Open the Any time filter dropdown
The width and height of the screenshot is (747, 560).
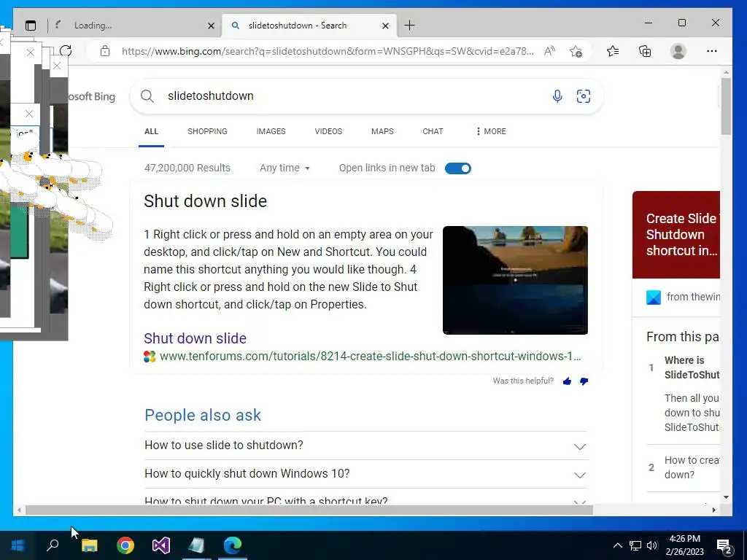tap(285, 168)
